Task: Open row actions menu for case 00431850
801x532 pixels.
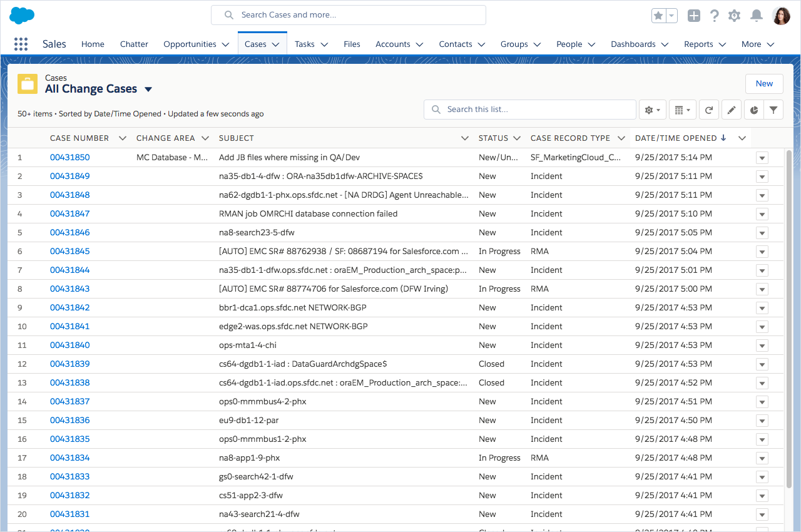Action: pos(762,158)
